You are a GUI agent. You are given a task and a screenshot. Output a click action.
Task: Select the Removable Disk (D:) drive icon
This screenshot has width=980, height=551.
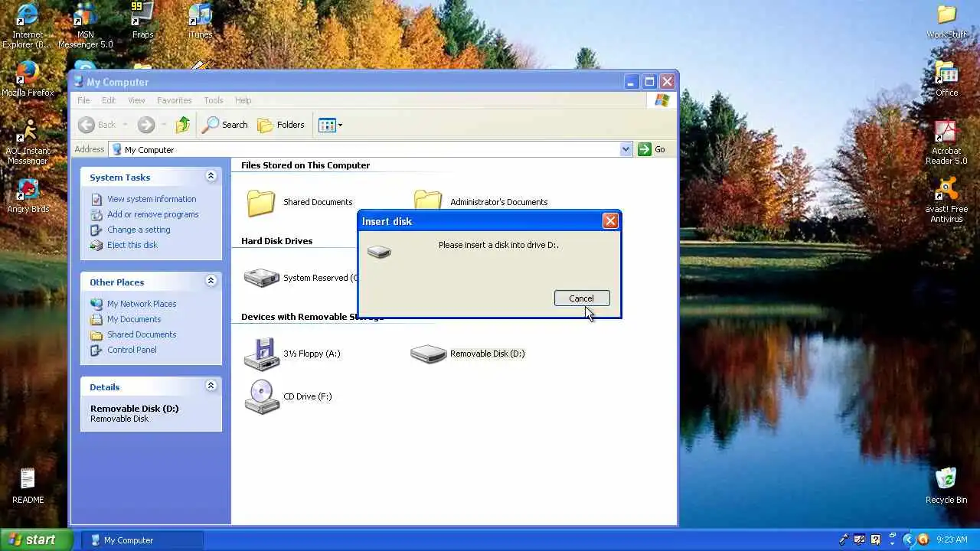(428, 354)
